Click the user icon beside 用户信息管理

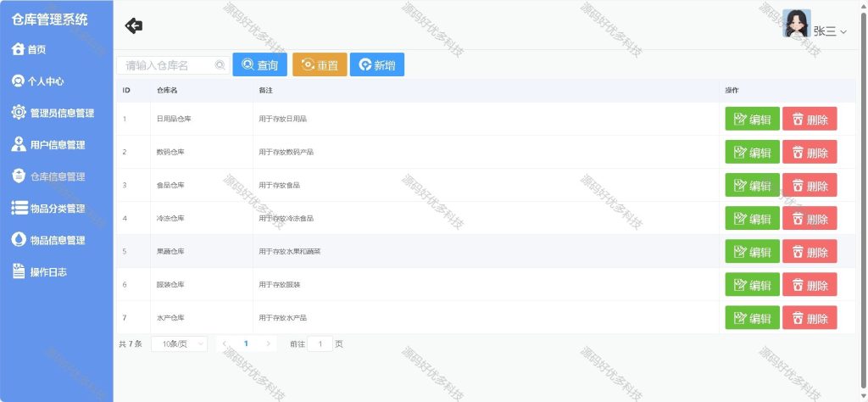coord(19,144)
